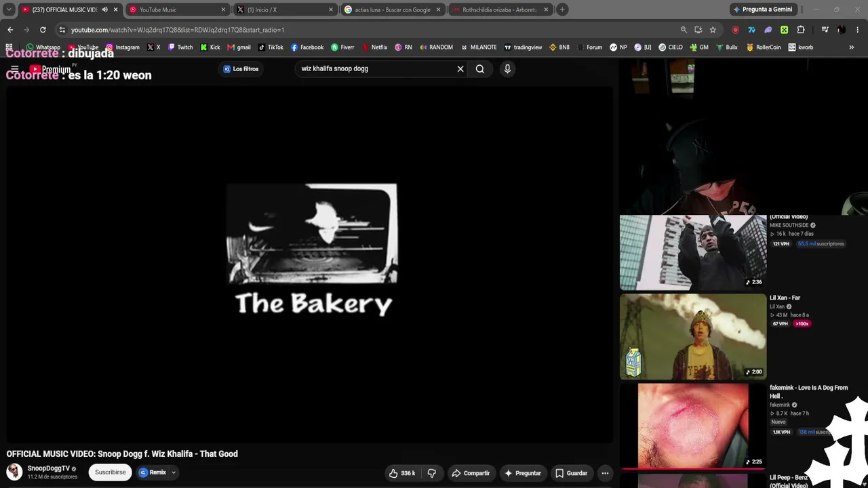Close the YouTube Music tab
The height and width of the screenshot is (488, 868).
223,9
